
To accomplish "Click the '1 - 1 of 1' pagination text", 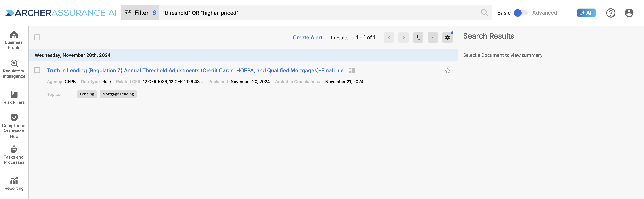I will point(366,37).
